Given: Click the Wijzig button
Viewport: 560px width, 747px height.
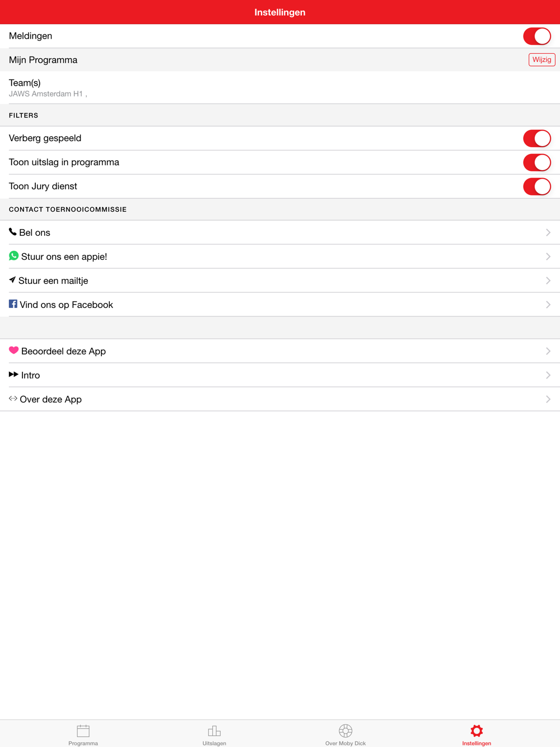Looking at the screenshot, I should coord(542,59).
